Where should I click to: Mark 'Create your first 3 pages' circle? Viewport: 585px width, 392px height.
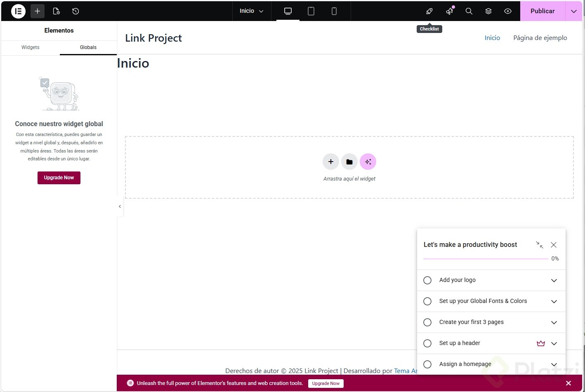(x=427, y=322)
